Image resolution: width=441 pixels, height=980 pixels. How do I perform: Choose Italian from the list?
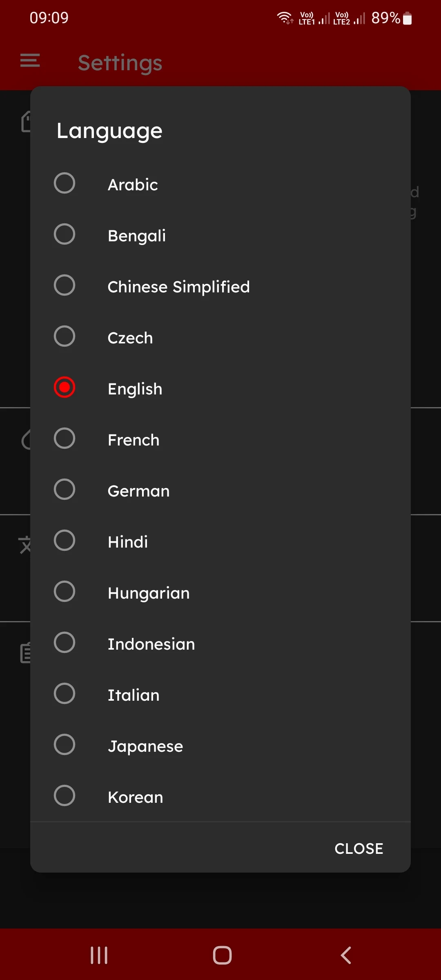tap(220, 695)
